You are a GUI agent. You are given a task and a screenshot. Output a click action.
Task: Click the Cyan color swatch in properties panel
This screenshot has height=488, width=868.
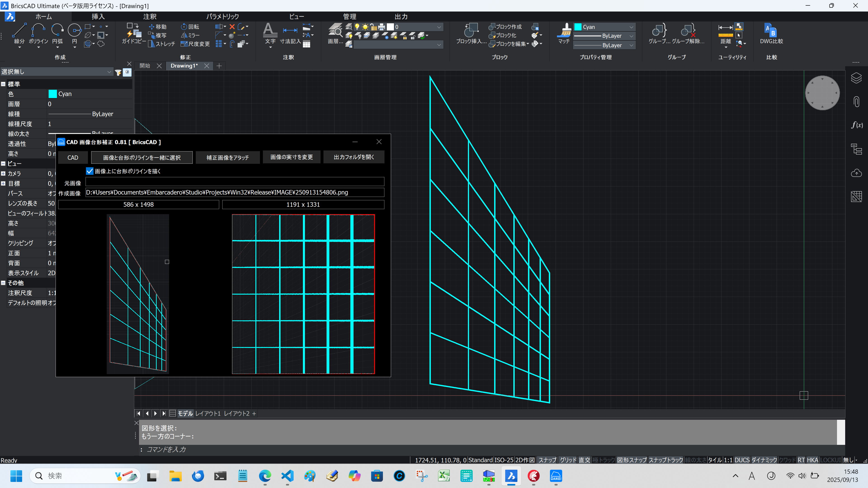tap(53, 94)
